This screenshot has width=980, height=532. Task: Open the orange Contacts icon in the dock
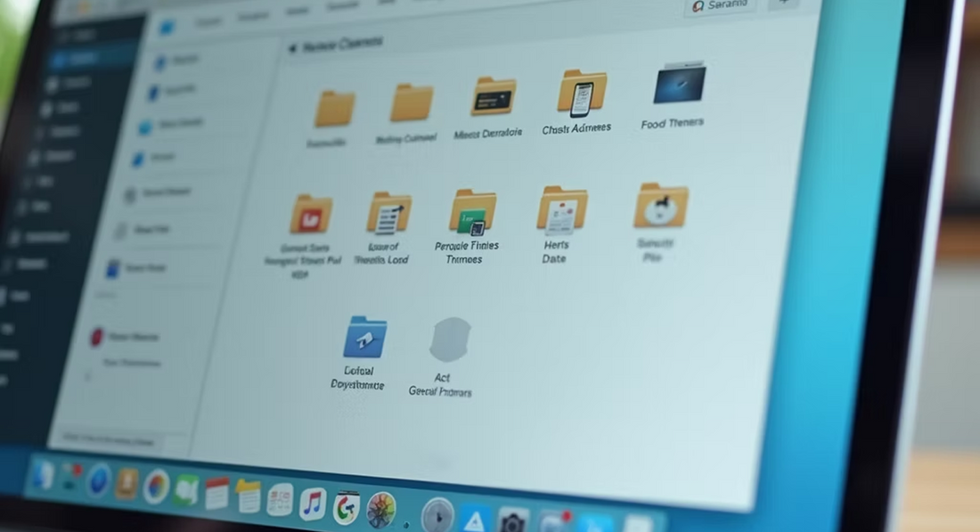[x=127, y=483]
